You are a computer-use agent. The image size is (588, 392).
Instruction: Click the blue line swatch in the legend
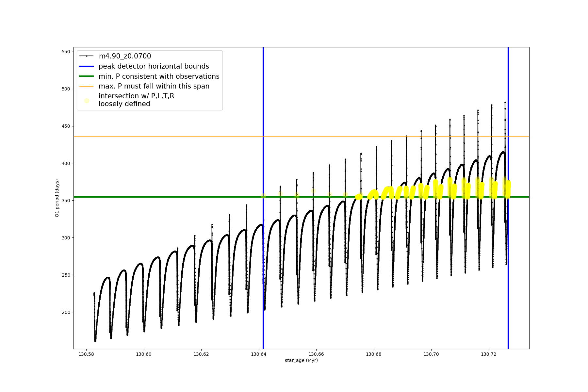[87, 66]
